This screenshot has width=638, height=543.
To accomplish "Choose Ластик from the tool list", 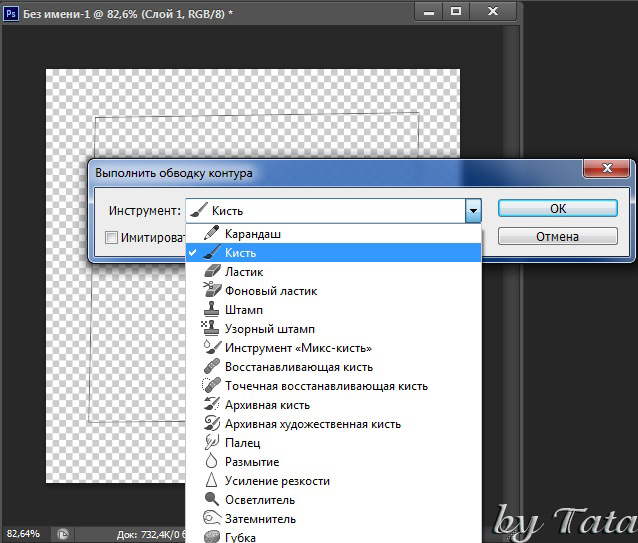I will tap(333, 271).
